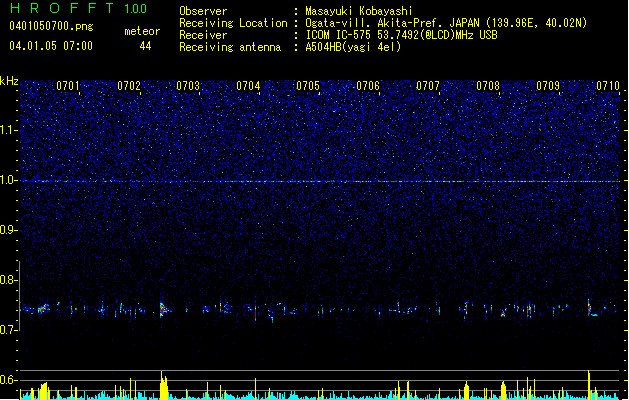Click the 0701 time marker
This screenshot has height=400, width=629.
pos(68,86)
